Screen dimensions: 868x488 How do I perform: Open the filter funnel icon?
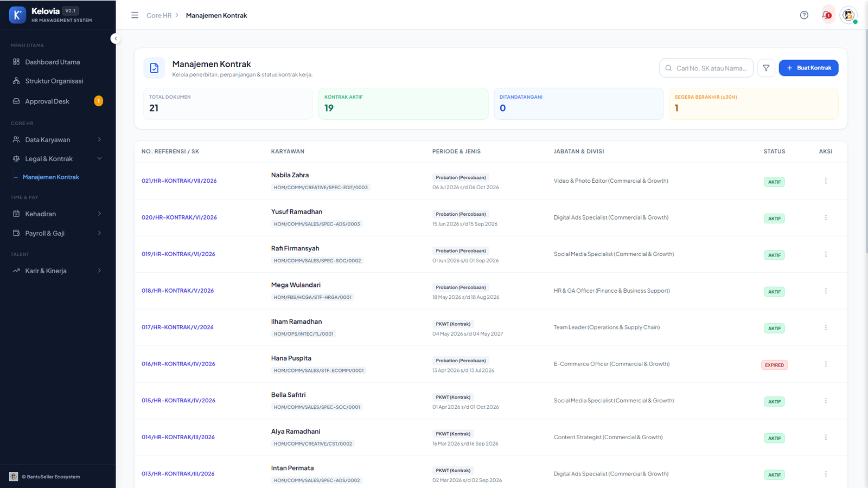(x=766, y=68)
